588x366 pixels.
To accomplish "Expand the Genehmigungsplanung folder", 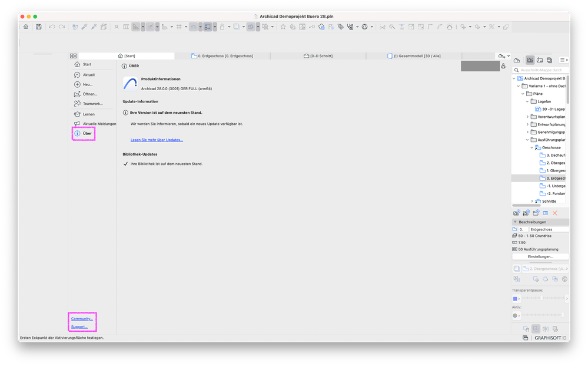I will click(x=527, y=132).
